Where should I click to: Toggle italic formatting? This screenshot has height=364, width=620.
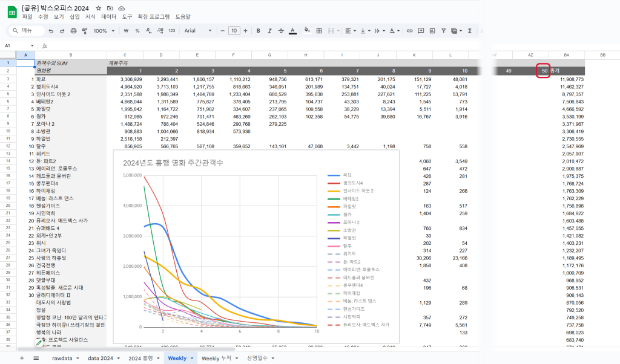269,30
